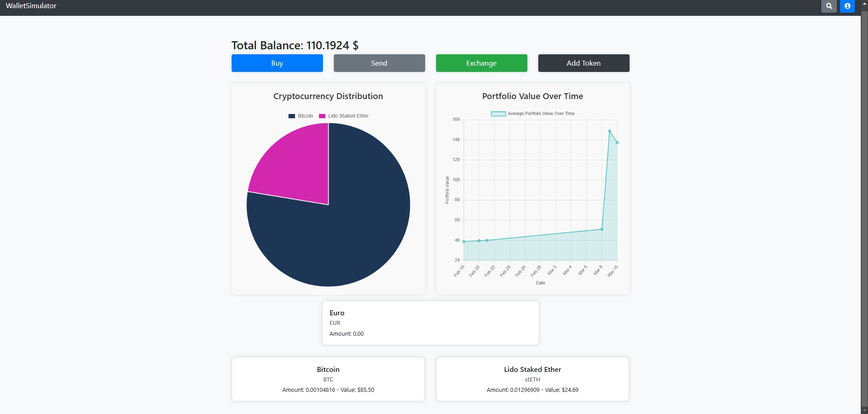Click the Bitcoin legend color box
The width and height of the screenshot is (868, 414).
coord(291,116)
